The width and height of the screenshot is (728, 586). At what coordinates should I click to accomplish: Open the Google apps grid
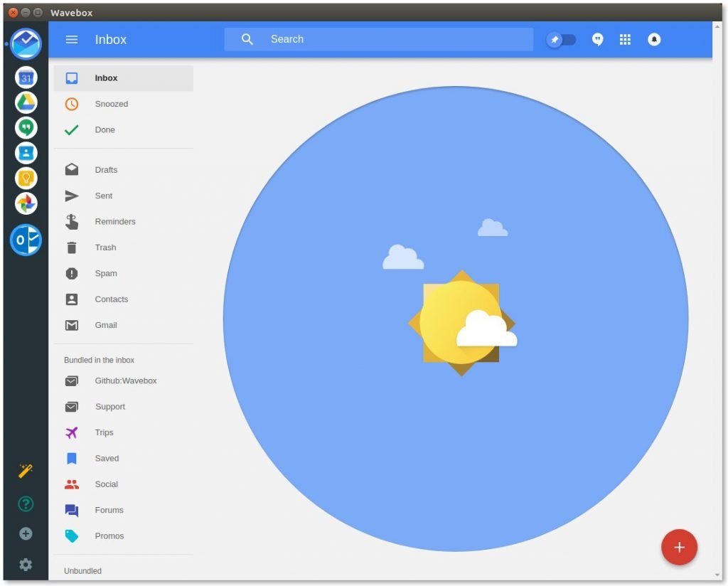pos(625,40)
